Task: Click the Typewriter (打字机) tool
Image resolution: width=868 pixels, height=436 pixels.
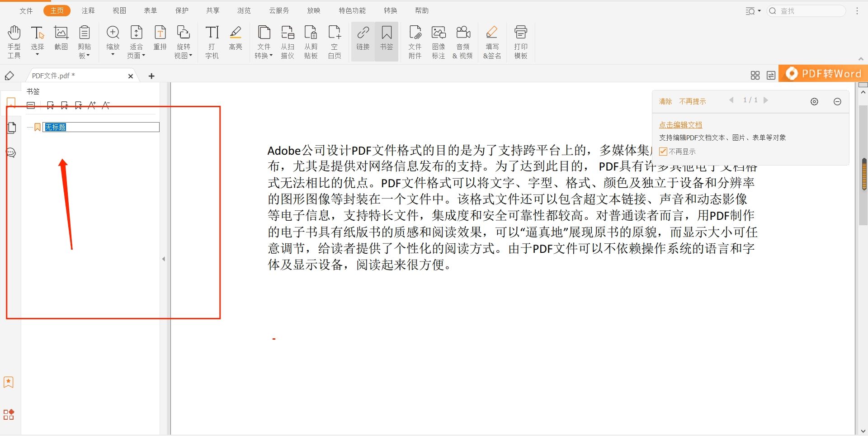Action: point(212,41)
